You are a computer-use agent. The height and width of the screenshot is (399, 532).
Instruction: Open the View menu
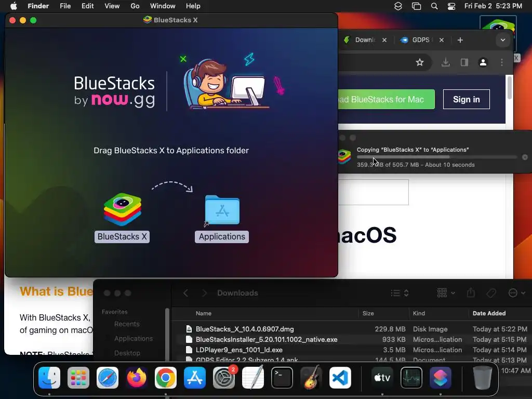pos(112,6)
